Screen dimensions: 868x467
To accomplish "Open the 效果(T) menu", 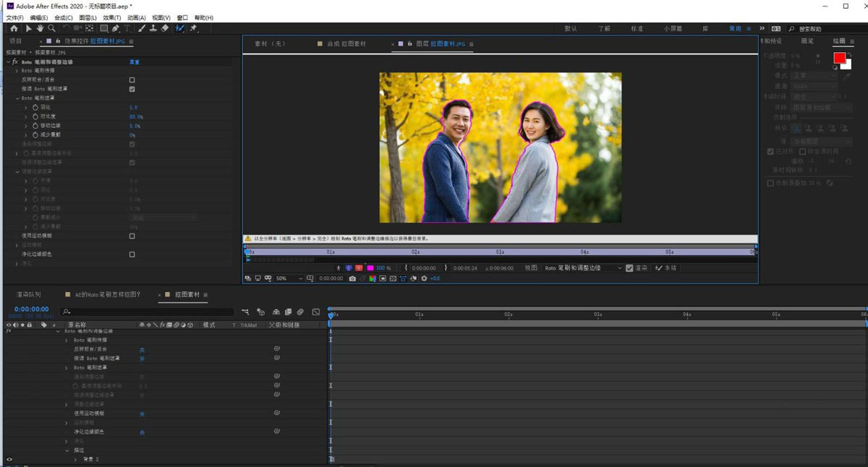I will pyautogui.click(x=112, y=17).
